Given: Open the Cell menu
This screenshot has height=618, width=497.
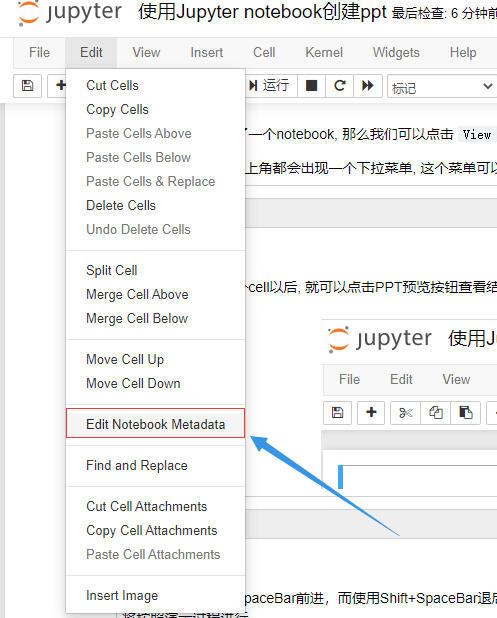Looking at the screenshot, I should (264, 52).
